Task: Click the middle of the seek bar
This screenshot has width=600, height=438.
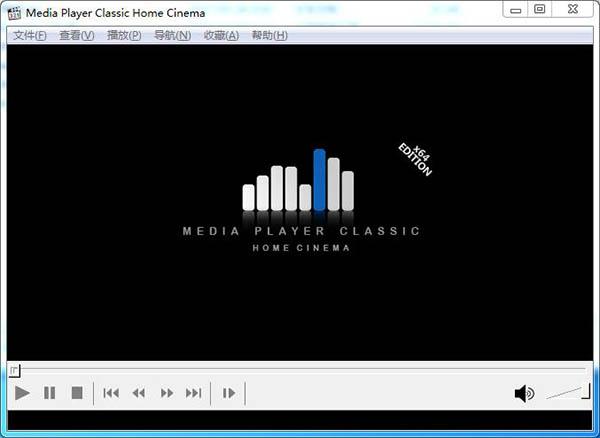Action: tap(300, 370)
